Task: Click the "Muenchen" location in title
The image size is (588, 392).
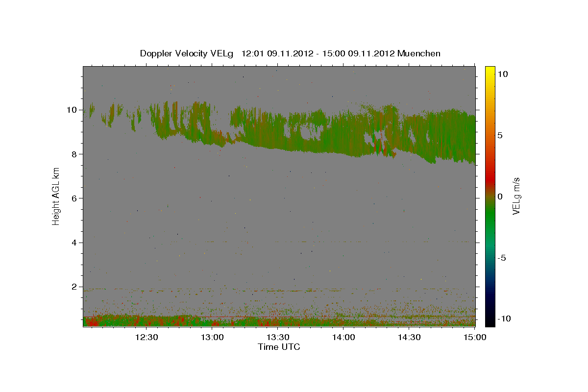Action: (x=419, y=53)
